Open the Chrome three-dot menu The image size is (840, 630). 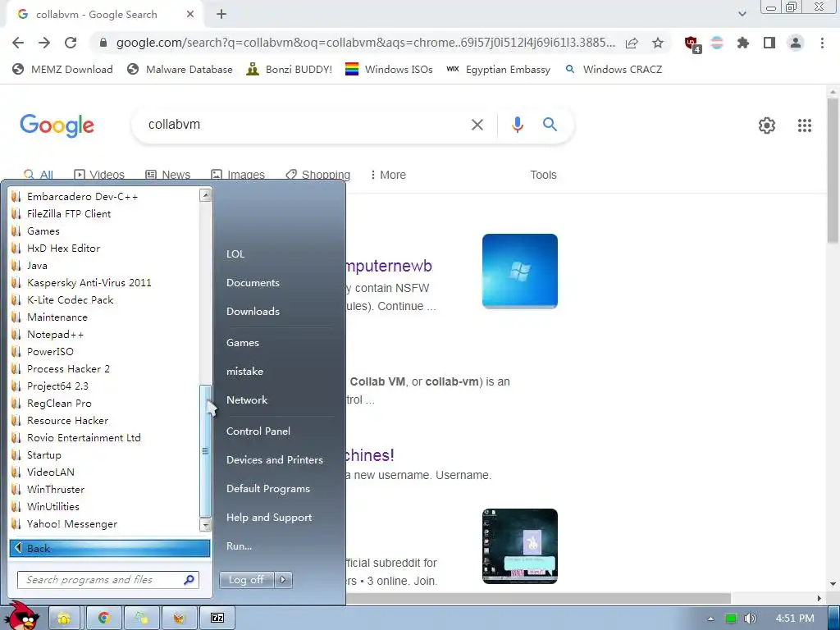pyautogui.click(x=822, y=43)
